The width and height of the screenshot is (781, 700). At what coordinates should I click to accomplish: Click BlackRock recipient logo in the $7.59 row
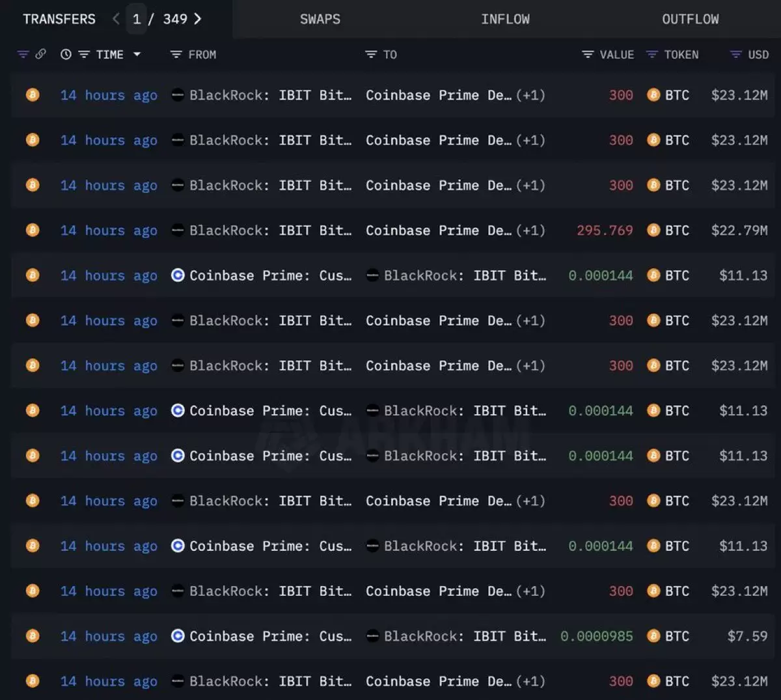(x=372, y=636)
